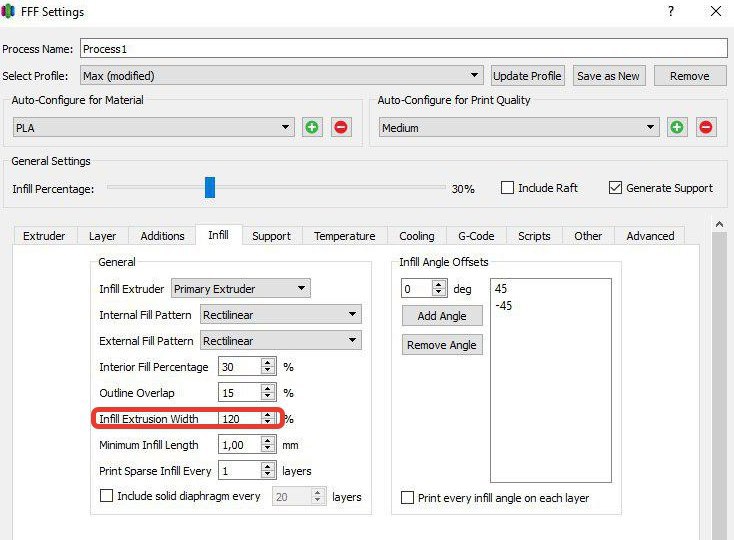Open the External Fill Pattern dropdown
Screen dimensions: 734x540
click(280, 340)
